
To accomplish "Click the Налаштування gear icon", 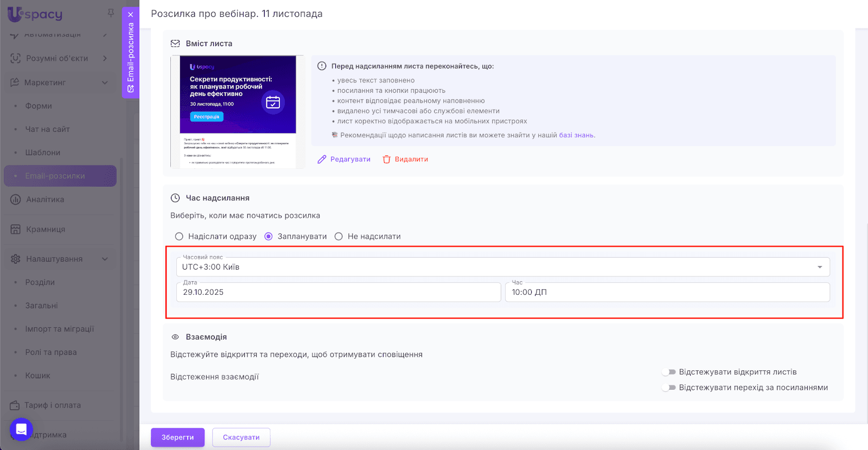I will pyautogui.click(x=15, y=258).
